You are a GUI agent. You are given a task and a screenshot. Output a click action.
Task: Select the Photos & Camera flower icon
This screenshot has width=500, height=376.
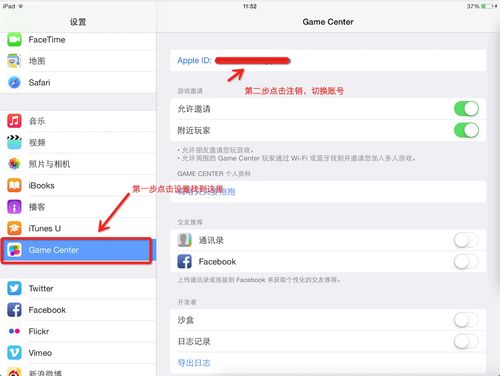14,164
